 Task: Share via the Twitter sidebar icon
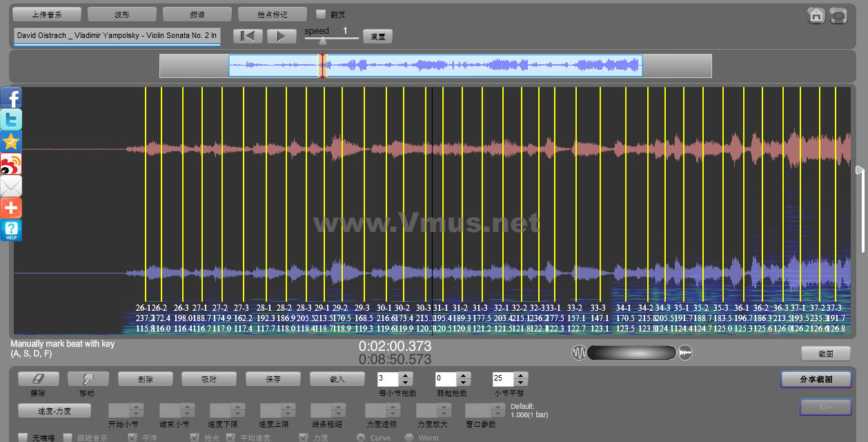click(11, 120)
